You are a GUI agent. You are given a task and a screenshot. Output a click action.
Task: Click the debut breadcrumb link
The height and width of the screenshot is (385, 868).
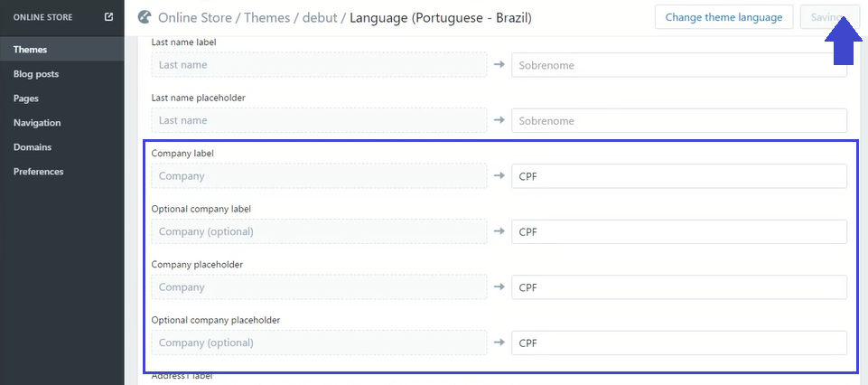(320, 18)
